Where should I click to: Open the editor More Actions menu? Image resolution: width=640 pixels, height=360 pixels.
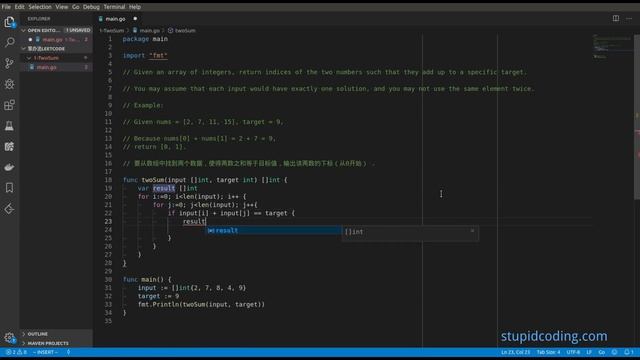coord(629,18)
